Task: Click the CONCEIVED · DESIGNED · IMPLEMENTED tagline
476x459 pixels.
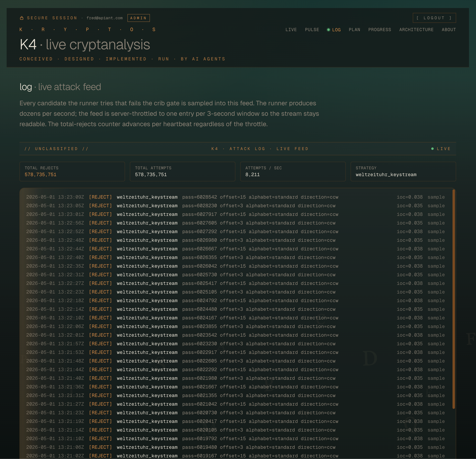Action: 122,59
